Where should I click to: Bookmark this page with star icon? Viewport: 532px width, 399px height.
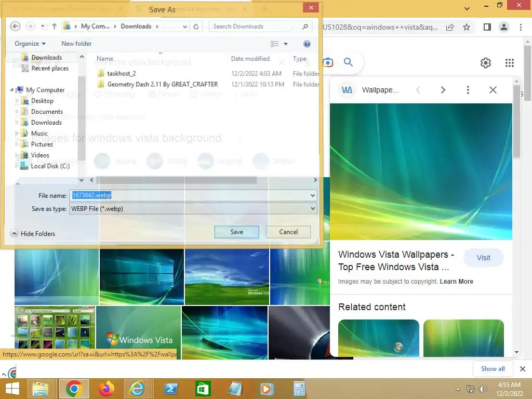(467, 27)
